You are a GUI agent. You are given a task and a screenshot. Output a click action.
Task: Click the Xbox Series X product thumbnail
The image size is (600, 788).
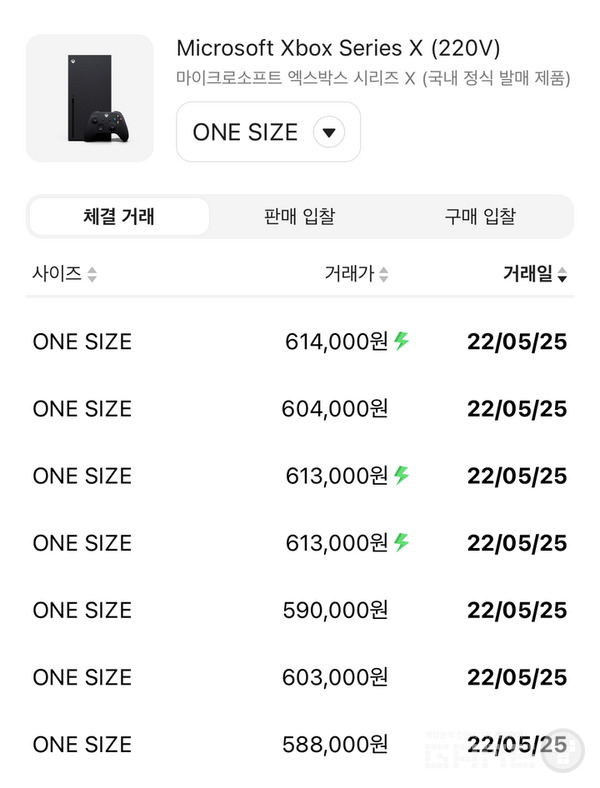point(89,98)
